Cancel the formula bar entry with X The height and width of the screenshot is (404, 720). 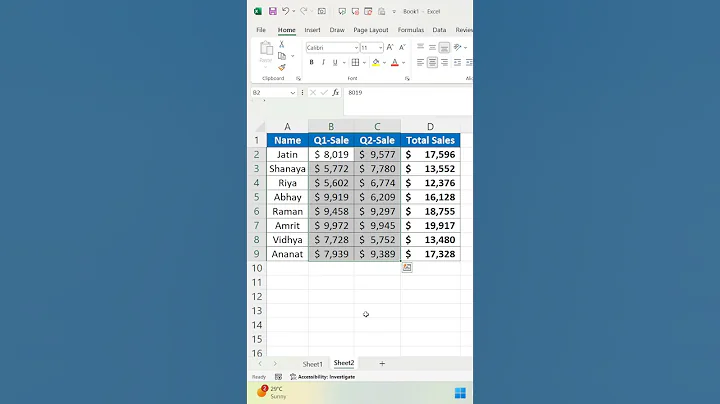click(313, 92)
